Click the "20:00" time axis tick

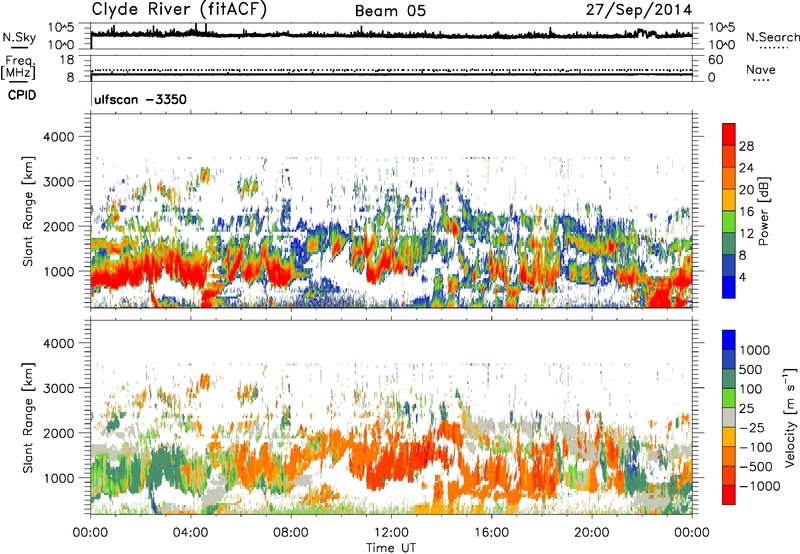point(592,533)
